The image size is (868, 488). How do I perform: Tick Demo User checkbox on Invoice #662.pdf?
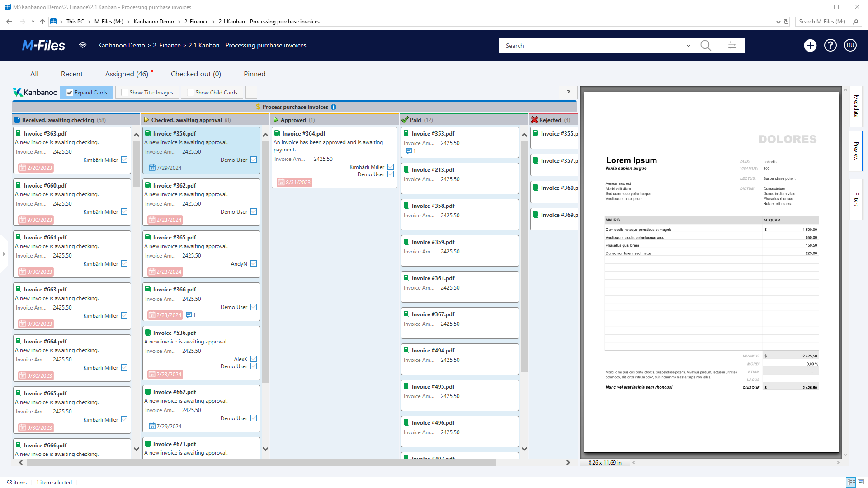254,418
